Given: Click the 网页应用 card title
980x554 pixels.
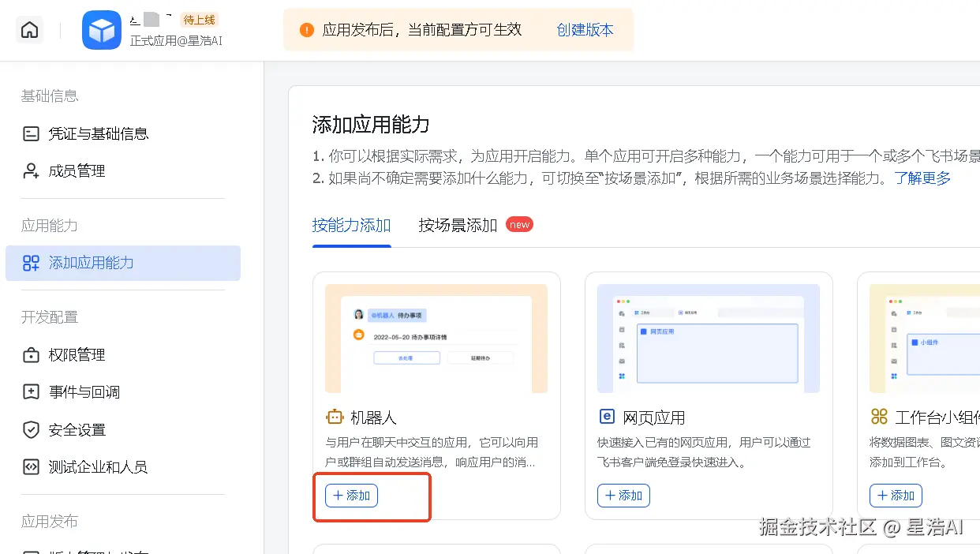Looking at the screenshot, I should (654, 417).
